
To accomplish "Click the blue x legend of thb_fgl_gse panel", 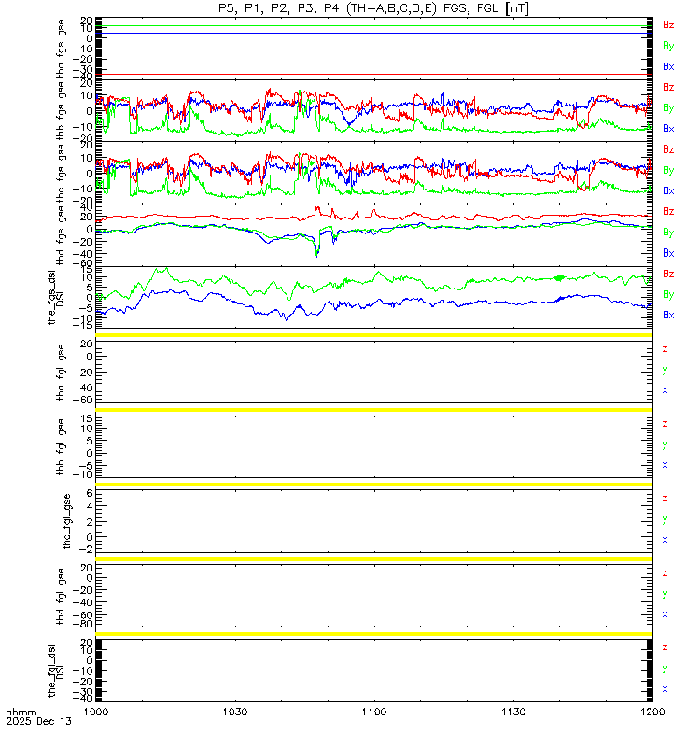I will tap(665, 465).
